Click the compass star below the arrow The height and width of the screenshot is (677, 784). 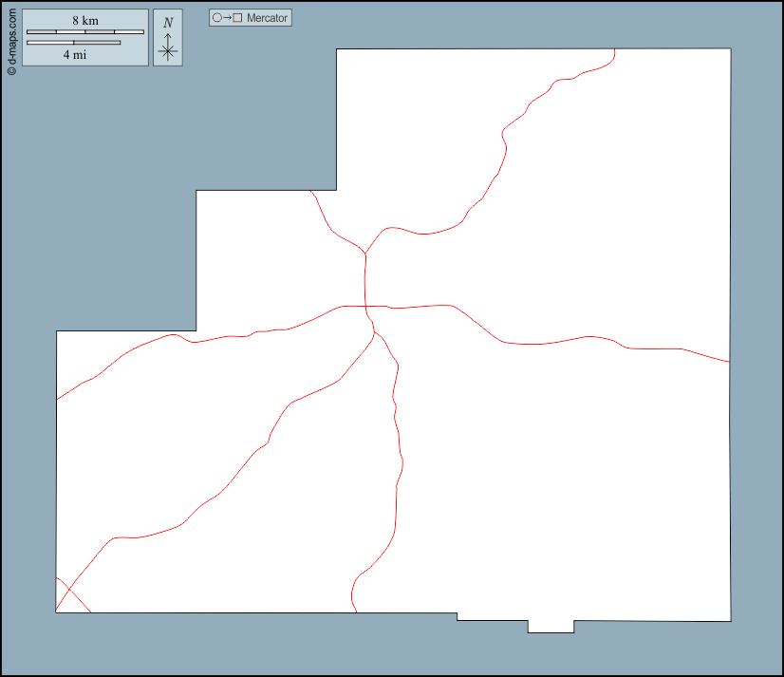(x=168, y=52)
